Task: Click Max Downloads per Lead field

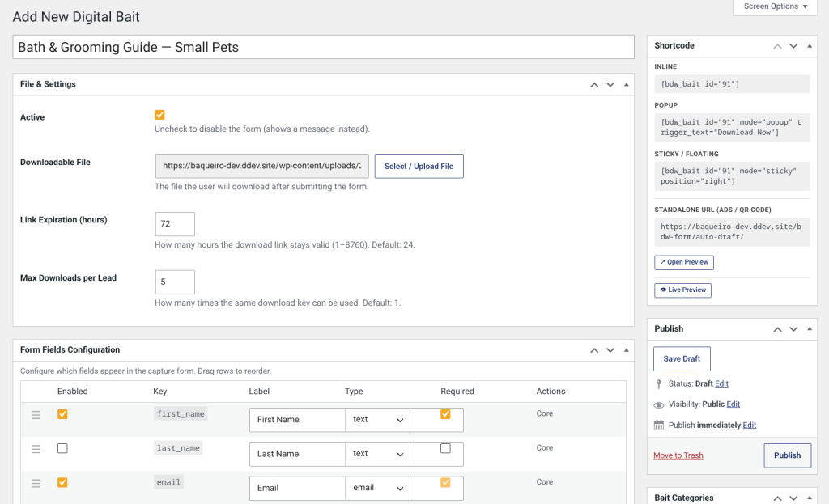Action: tap(175, 282)
